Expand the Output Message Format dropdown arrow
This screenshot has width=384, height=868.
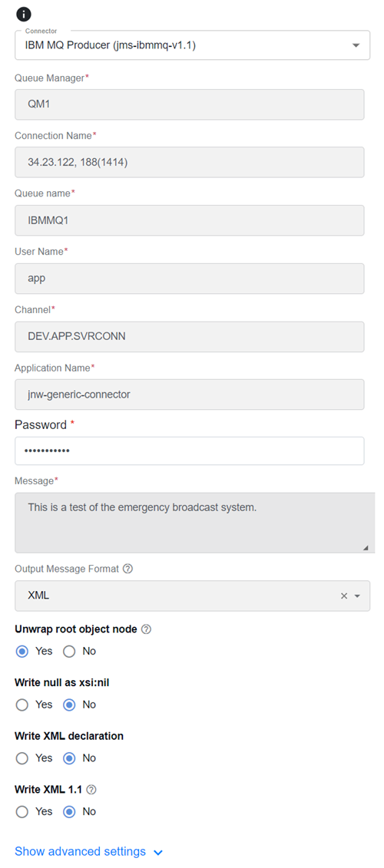click(x=357, y=596)
